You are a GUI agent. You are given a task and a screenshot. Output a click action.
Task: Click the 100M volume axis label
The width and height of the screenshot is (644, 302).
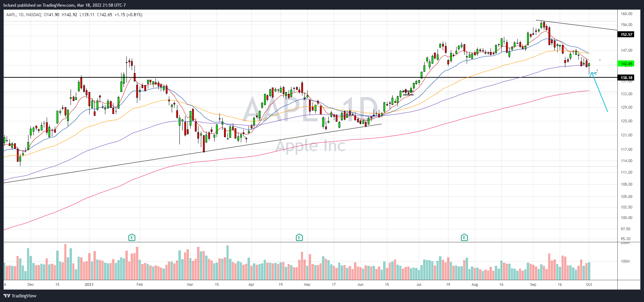click(625, 262)
